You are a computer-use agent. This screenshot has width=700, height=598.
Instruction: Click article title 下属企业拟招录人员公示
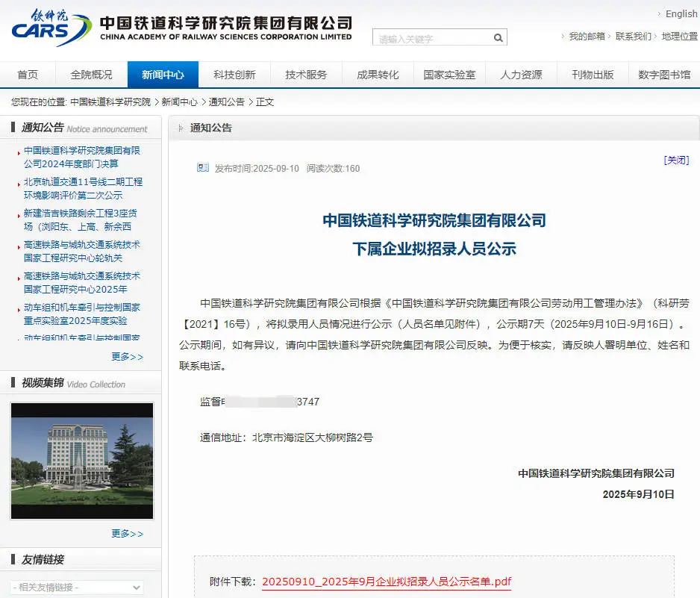click(x=434, y=249)
